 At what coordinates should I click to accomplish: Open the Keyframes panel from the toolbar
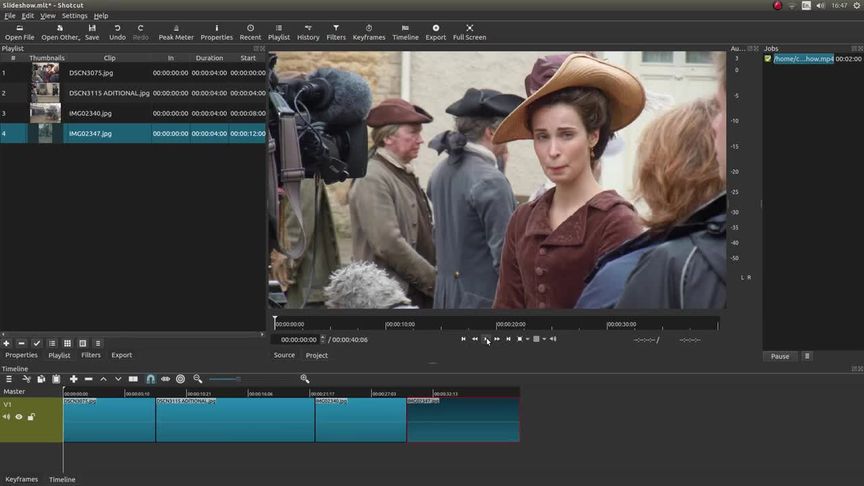[x=369, y=32]
